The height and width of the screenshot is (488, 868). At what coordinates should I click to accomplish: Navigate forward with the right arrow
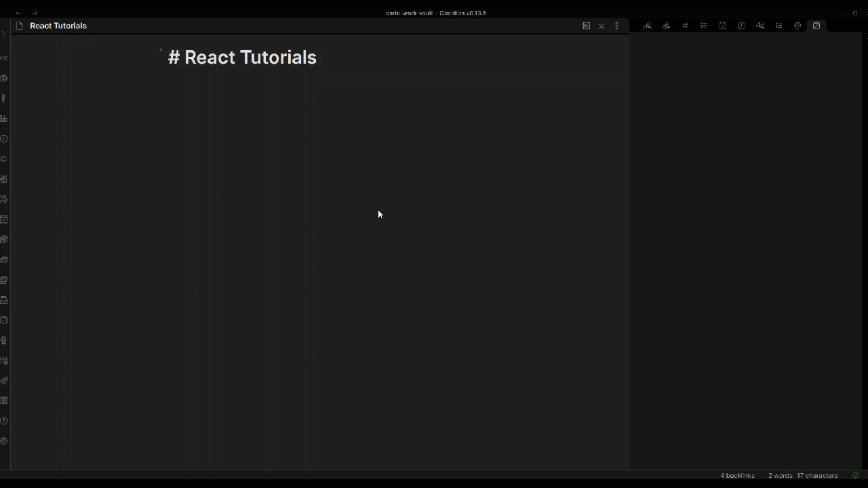tap(35, 13)
